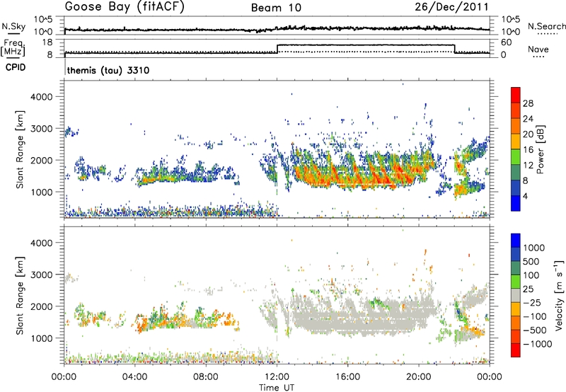
Task: Click the "Velocity [m s-1]" colorbar title
Action: point(559,295)
